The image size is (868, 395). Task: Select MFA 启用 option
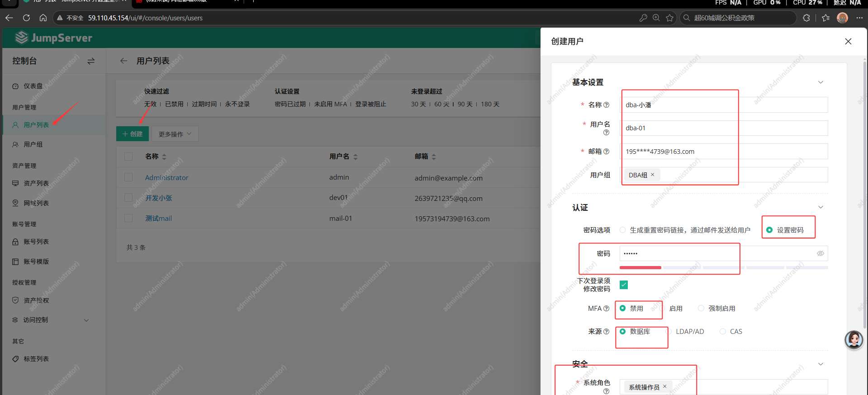click(675, 308)
